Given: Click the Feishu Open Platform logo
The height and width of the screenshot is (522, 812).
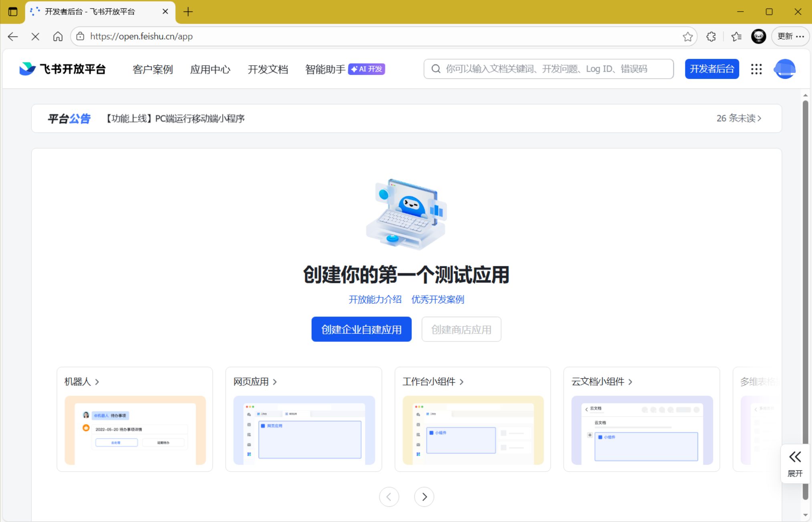Looking at the screenshot, I should click(62, 69).
